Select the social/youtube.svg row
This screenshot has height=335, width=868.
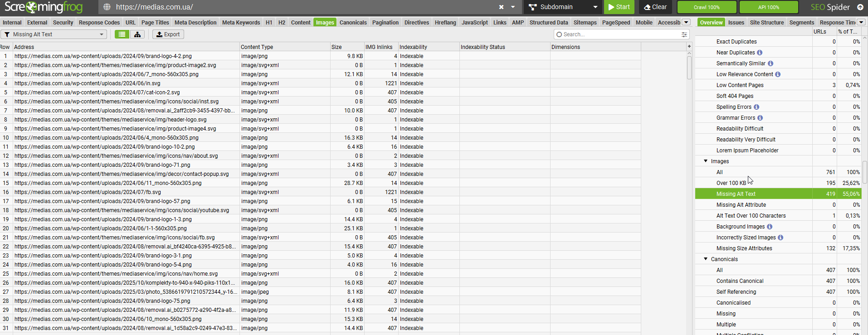[x=320, y=210]
